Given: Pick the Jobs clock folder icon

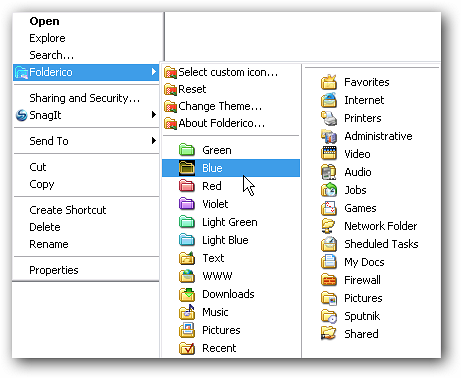Looking at the screenshot, I should coord(329,190).
